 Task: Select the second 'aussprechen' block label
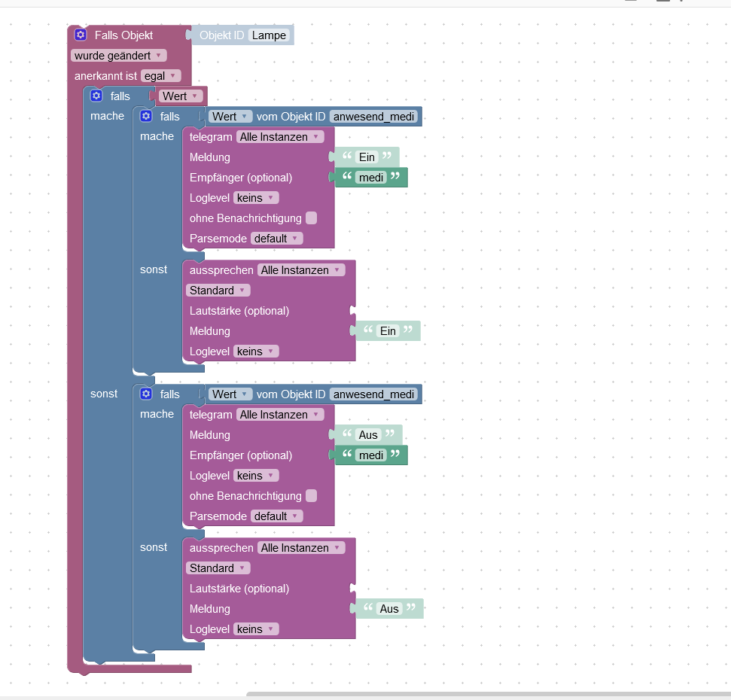point(221,548)
